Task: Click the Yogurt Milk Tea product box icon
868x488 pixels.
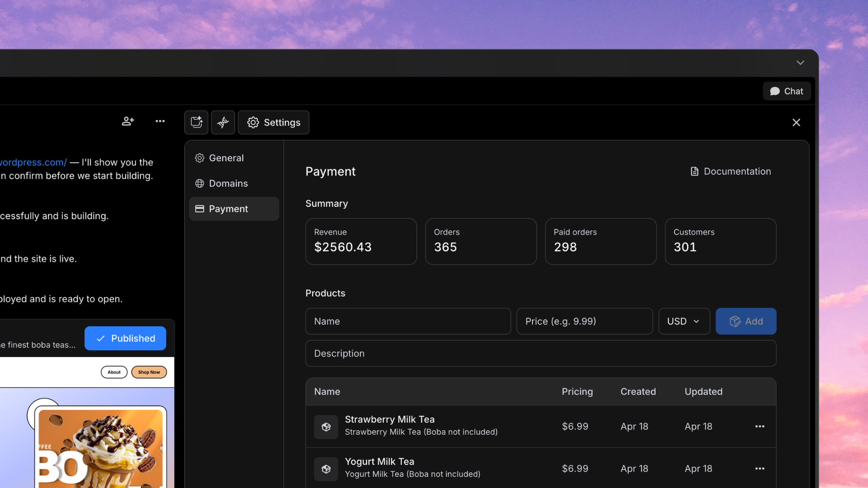Action: pos(326,469)
